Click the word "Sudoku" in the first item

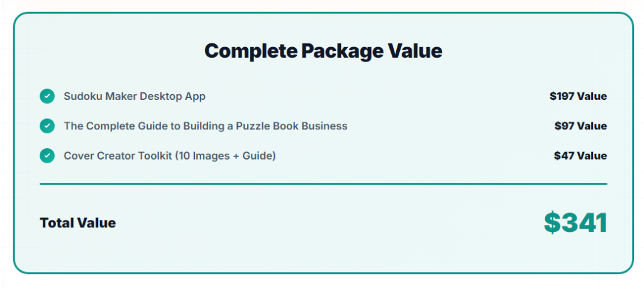coord(82,96)
